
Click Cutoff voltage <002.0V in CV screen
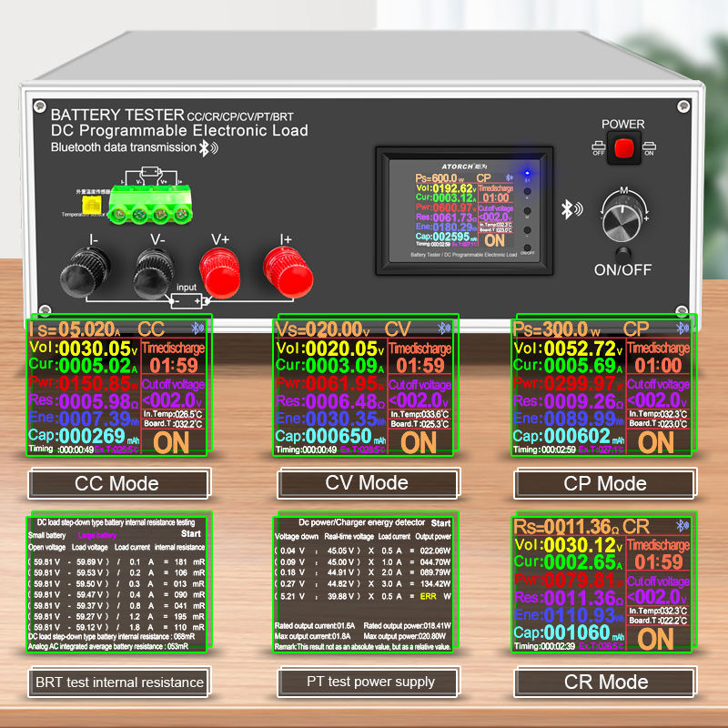click(x=420, y=393)
